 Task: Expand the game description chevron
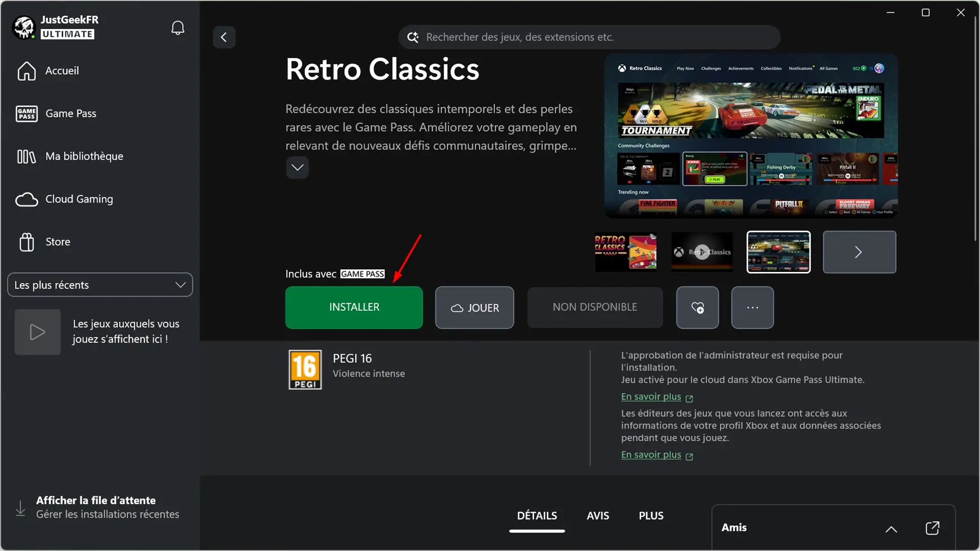tap(297, 167)
